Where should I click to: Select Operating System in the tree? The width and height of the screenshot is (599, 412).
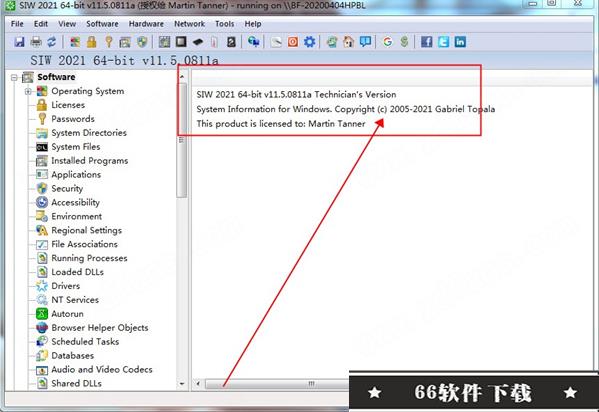[87, 91]
